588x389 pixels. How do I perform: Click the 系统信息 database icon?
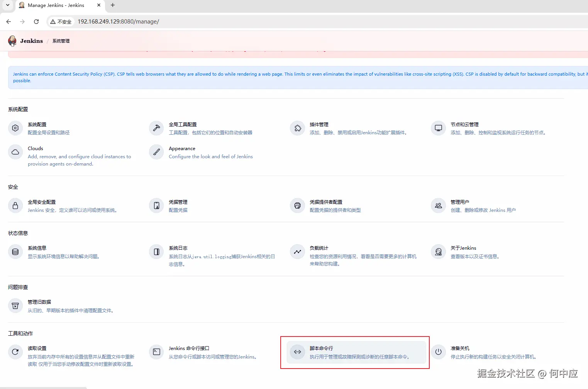pyautogui.click(x=15, y=252)
